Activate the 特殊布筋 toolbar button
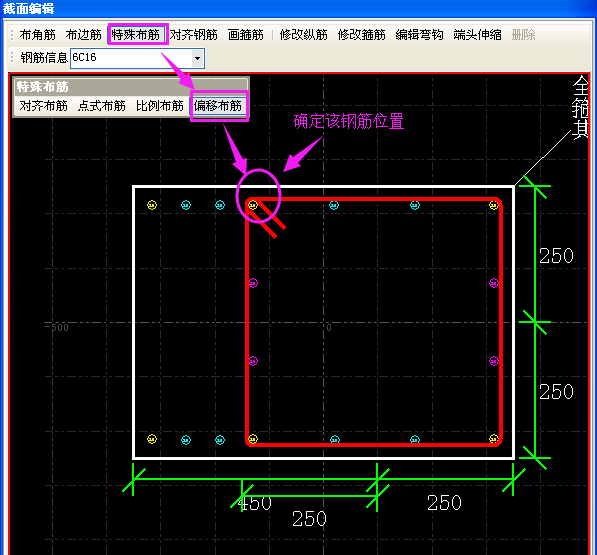 [x=136, y=35]
